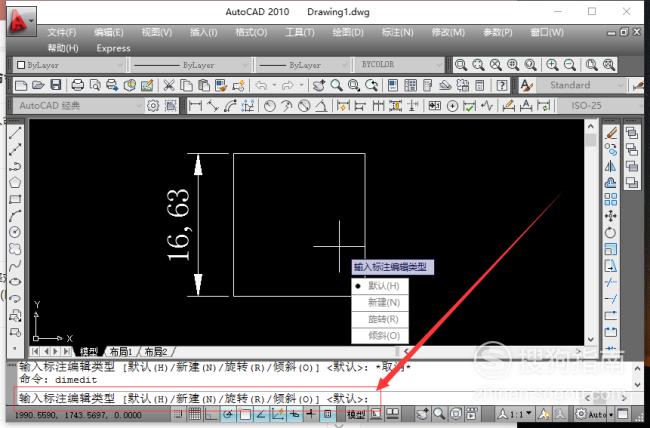Choose 旋转(R) in the popup menu
This screenshot has width=650, height=428.
tap(380, 319)
